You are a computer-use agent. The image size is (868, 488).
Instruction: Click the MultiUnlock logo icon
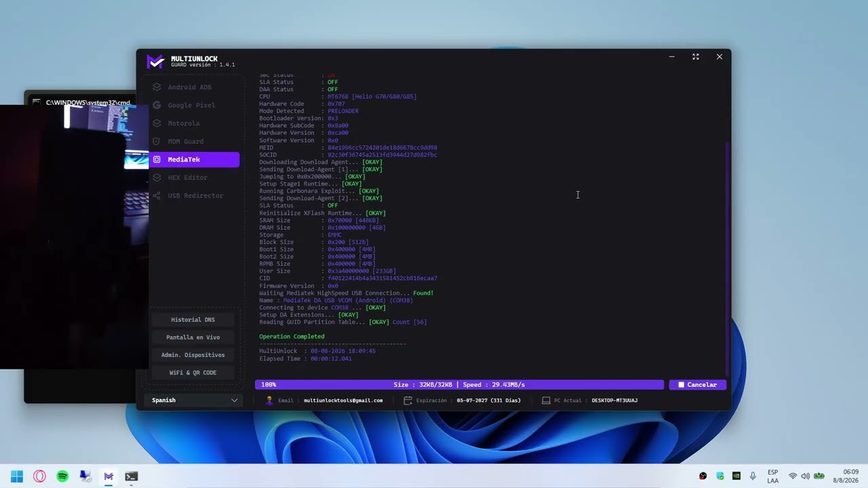click(x=155, y=62)
